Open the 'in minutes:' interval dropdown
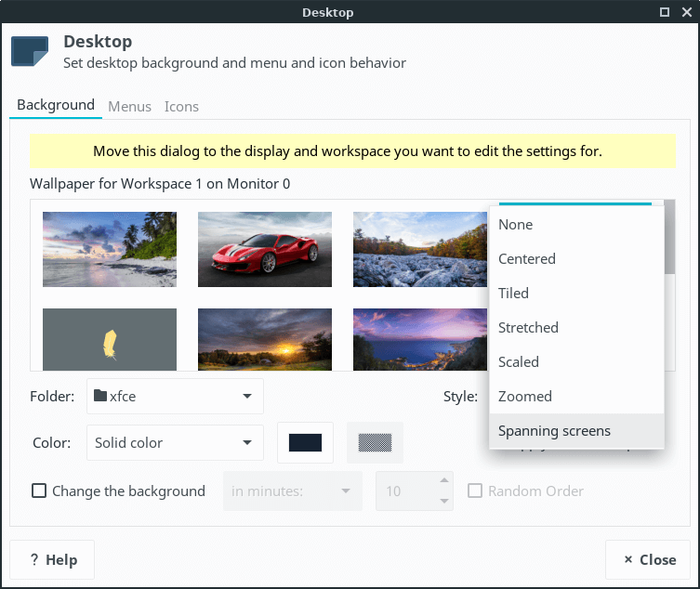The image size is (700, 589). [x=292, y=491]
